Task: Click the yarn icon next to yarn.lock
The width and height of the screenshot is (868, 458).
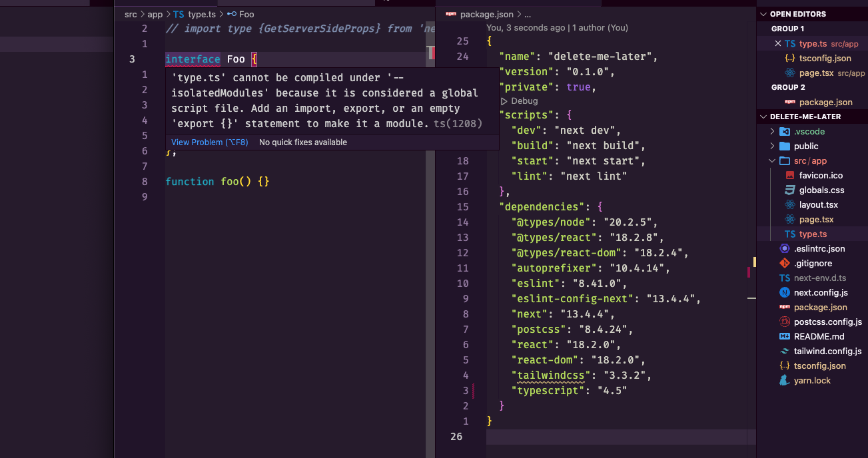Action: coord(783,380)
